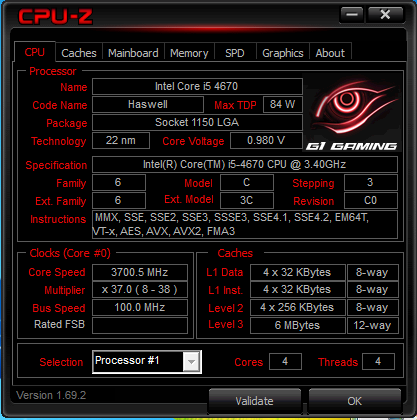Click the empty Rated FSB field

[x=140, y=325]
